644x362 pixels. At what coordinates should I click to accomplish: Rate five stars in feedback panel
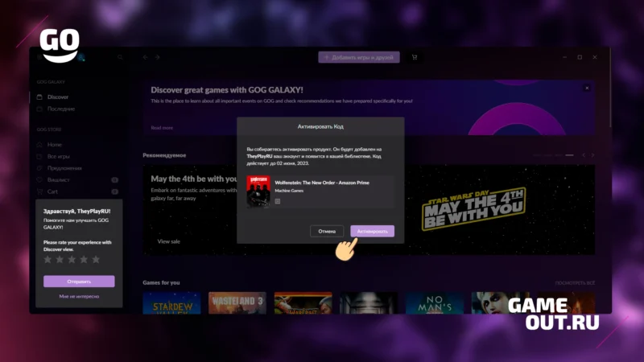tap(96, 259)
